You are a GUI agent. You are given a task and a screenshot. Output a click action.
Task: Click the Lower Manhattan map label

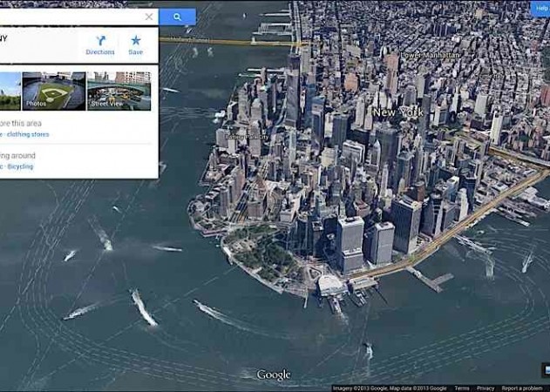click(430, 55)
